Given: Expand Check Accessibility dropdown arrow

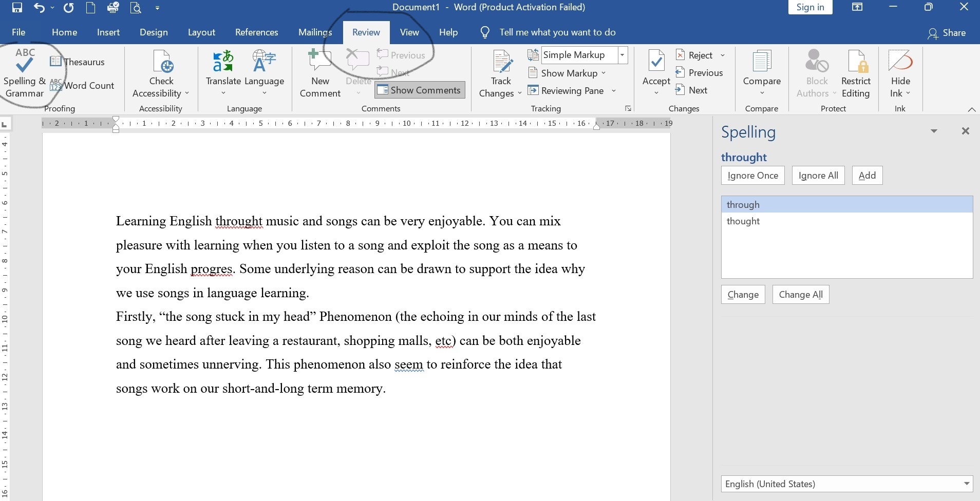Looking at the screenshot, I should coord(187,93).
